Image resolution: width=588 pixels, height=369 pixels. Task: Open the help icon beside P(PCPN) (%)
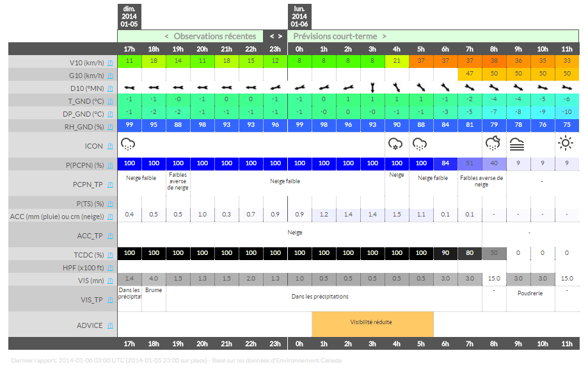(110, 165)
